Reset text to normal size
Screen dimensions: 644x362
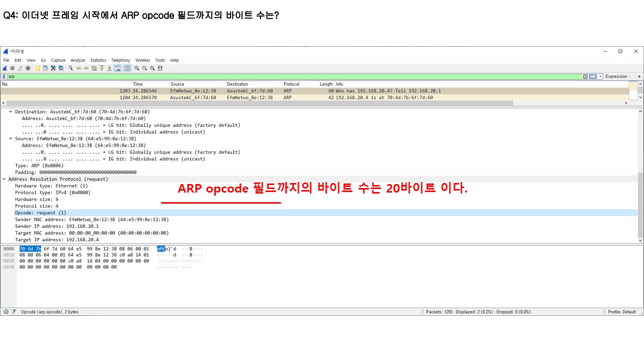(152, 68)
